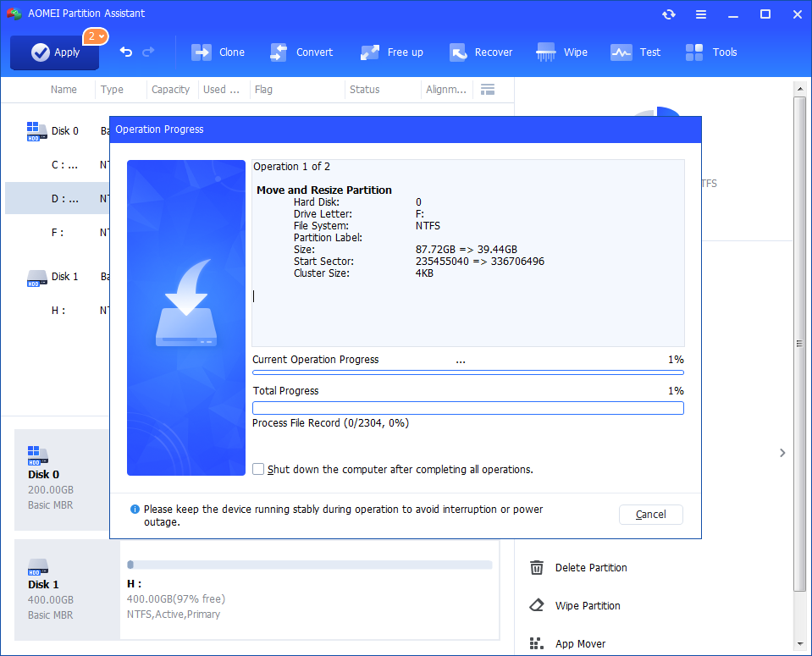Open the Tools menu
Viewport: 812px width, 656px height.
(x=711, y=52)
